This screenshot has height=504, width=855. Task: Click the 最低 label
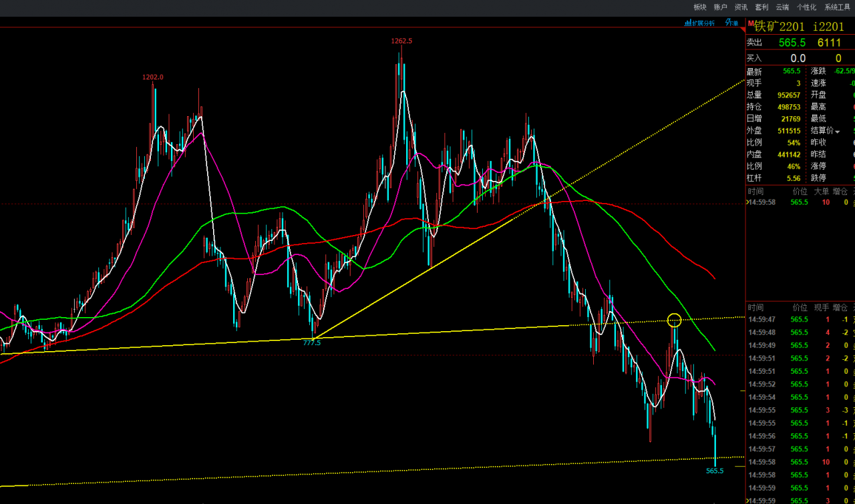[x=818, y=119]
